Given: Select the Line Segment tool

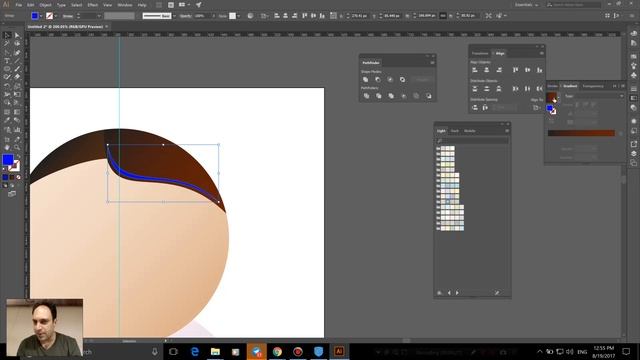Looking at the screenshot, I should 17,61.
